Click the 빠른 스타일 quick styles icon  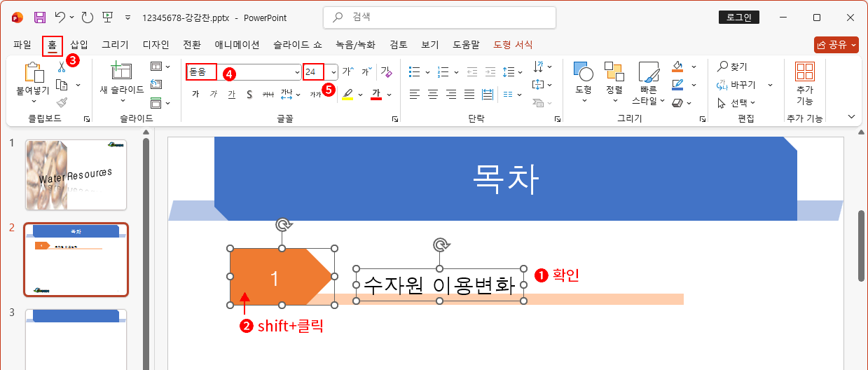tap(649, 71)
